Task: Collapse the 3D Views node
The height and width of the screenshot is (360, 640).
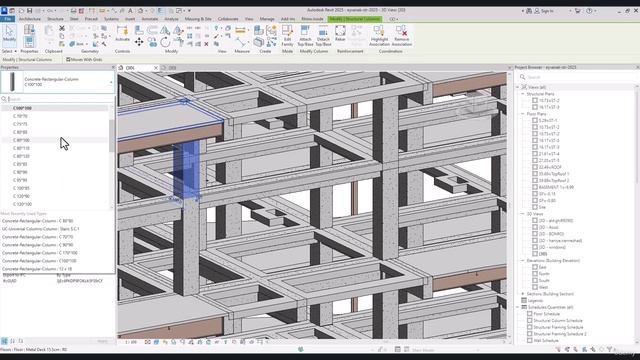Action: click(522, 214)
